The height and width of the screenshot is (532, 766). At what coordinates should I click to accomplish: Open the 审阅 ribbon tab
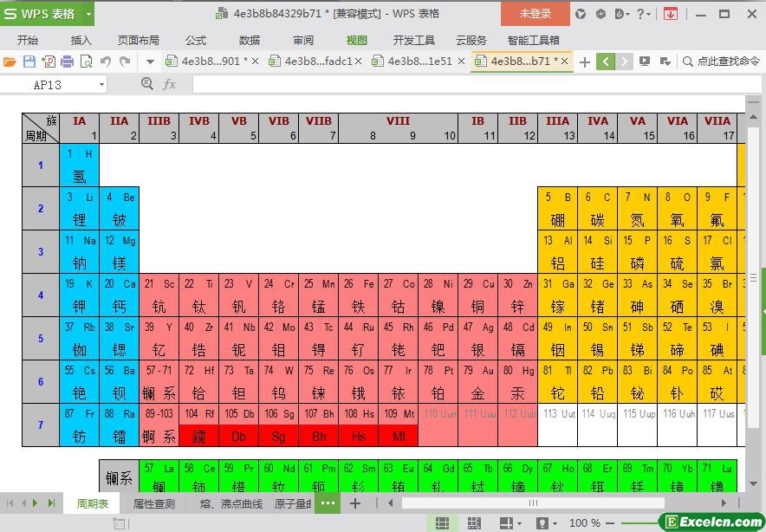click(x=303, y=41)
